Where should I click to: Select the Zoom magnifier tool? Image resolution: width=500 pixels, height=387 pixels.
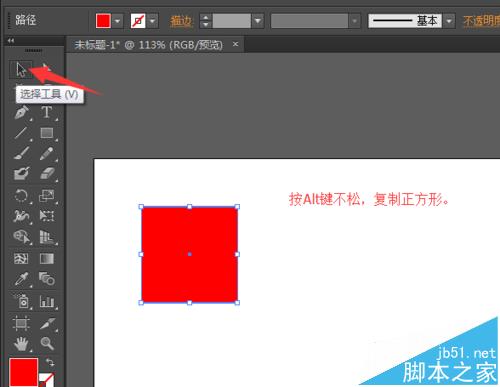[x=47, y=344]
